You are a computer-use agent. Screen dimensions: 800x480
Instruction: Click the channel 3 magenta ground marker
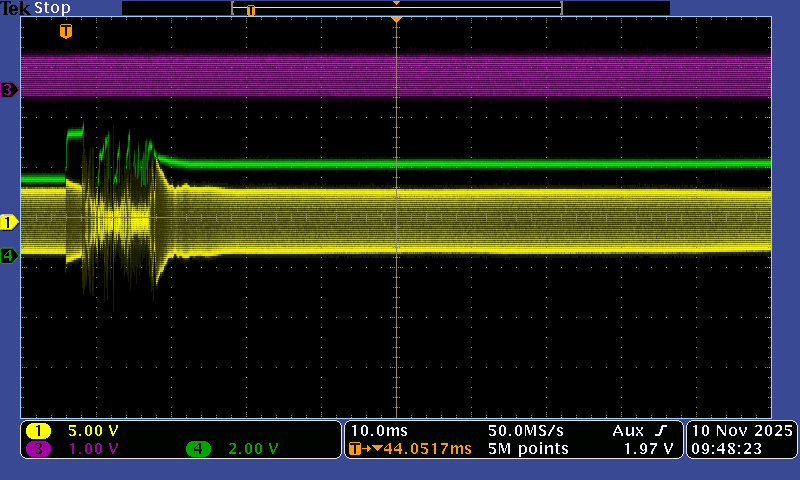[9, 90]
